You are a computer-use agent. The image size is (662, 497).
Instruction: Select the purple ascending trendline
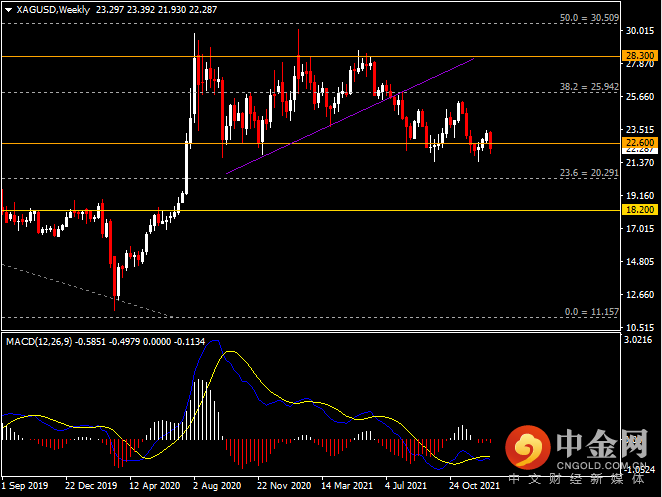click(350, 116)
